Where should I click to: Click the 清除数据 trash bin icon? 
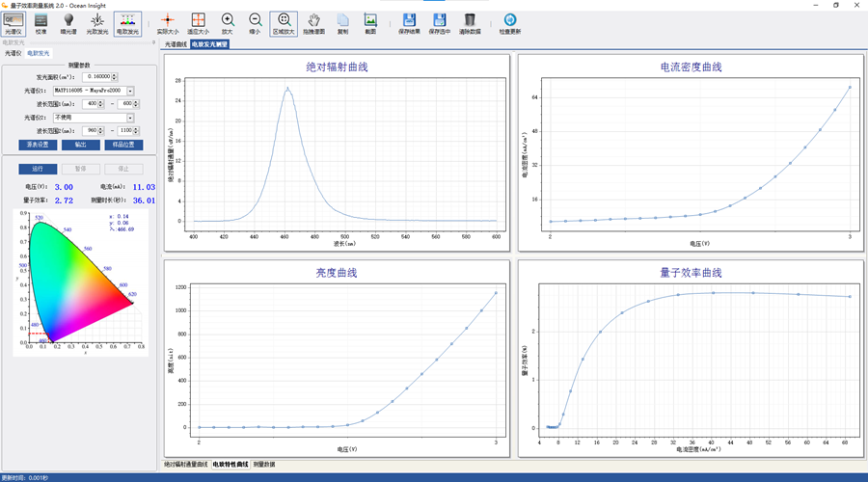(470, 22)
